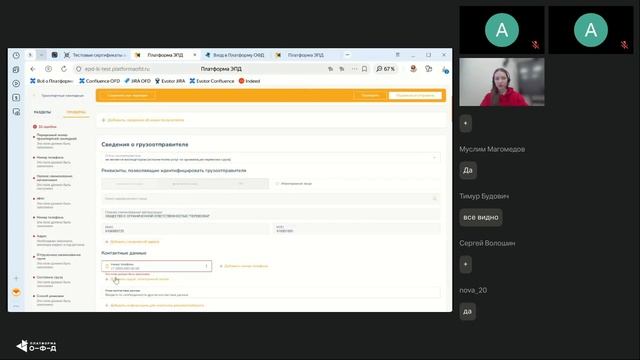Image resolution: width=640 pixels, height=360 pixels.
Task: Click the orange add link at the form bottom
Action: coord(155,305)
